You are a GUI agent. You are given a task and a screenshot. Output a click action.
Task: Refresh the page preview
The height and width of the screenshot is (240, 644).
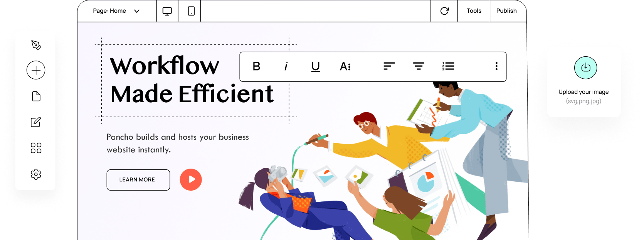click(x=444, y=11)
